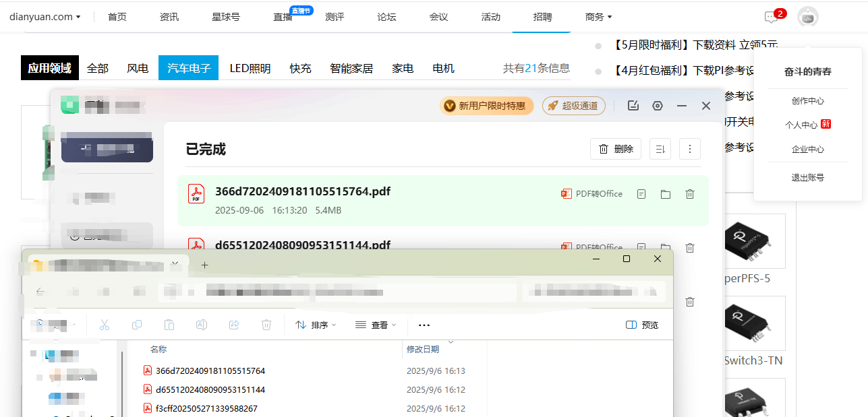This screenshot has width=868, height=417.
Task: Click the user avatar at top right
Action: (x=807, y=17)
